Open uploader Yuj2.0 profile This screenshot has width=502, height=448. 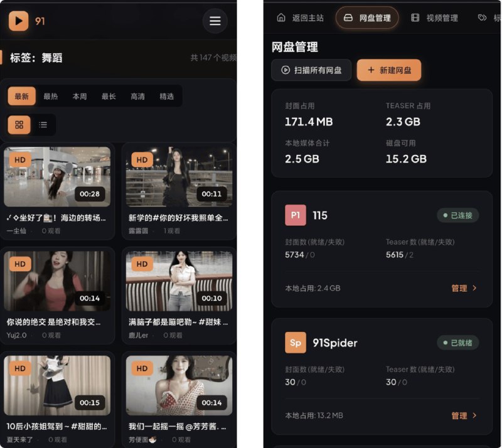coord(17,335)
